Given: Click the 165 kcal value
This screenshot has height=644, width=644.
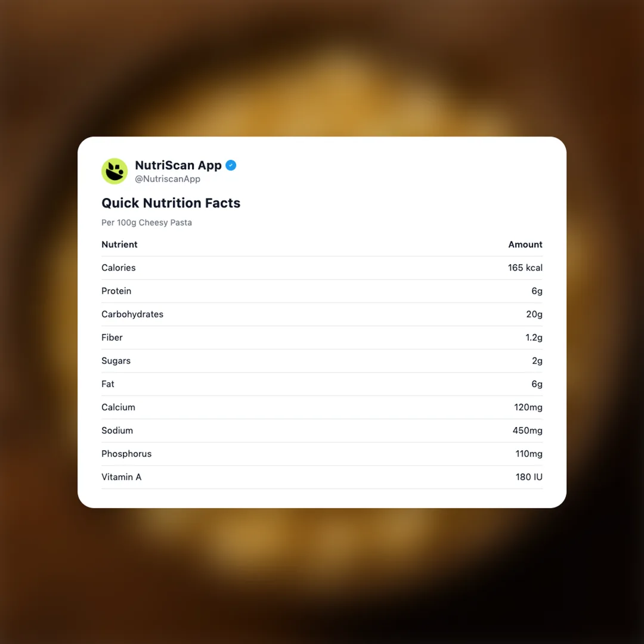Looking at the screenshot, I should [x=525, y=268].
